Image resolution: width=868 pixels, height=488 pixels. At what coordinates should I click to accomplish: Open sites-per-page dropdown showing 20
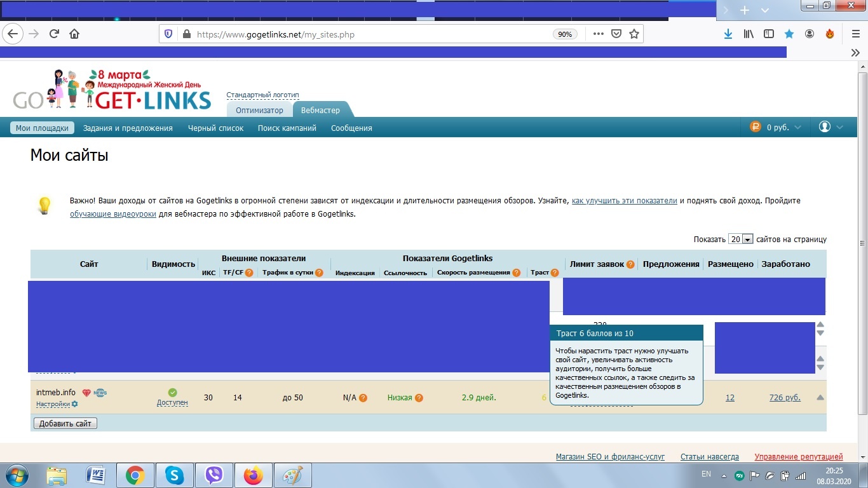click(741, 240)
